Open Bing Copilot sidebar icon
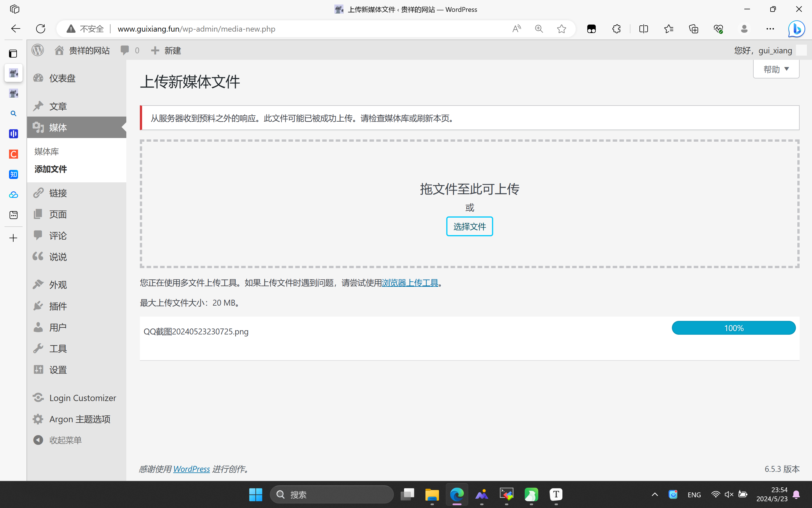This screenshot has height=508, width=812. (x=796, y=29)
